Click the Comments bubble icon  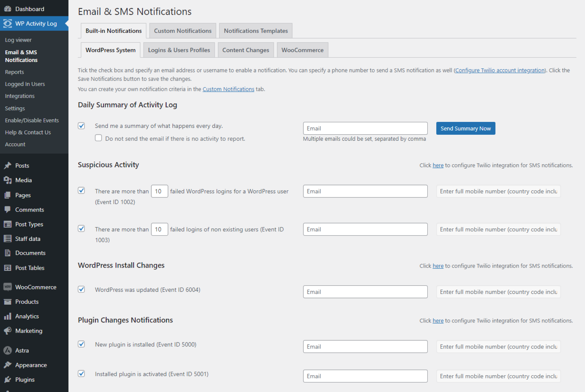(7, 210)
